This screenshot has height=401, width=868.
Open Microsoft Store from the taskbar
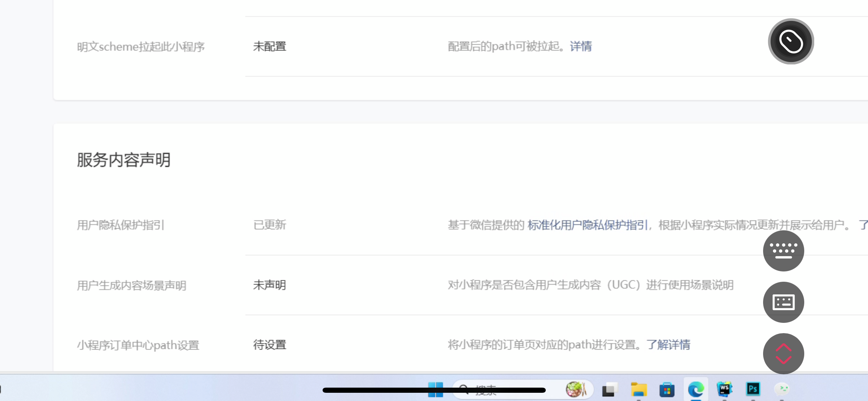[x=667, y=390]
